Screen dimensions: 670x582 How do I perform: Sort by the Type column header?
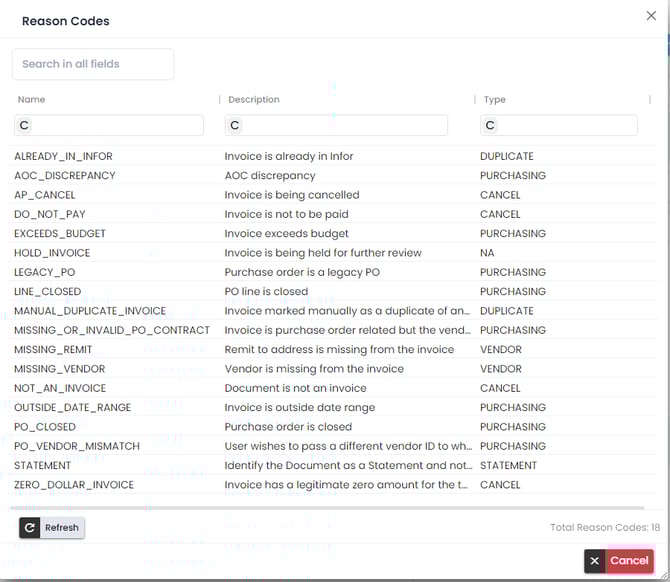point(494,100)
